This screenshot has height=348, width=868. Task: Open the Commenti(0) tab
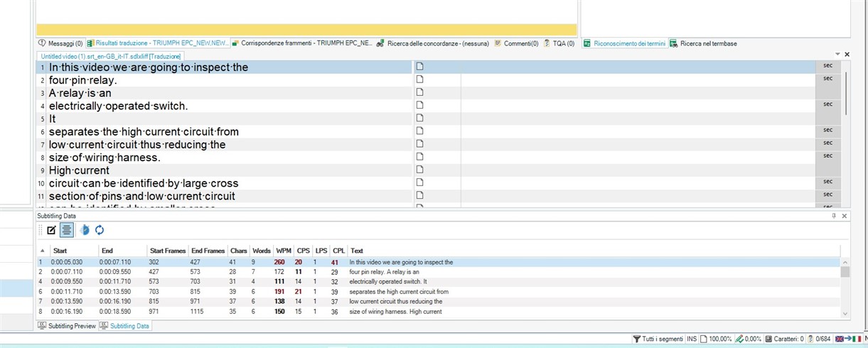(x=520, y=43)
